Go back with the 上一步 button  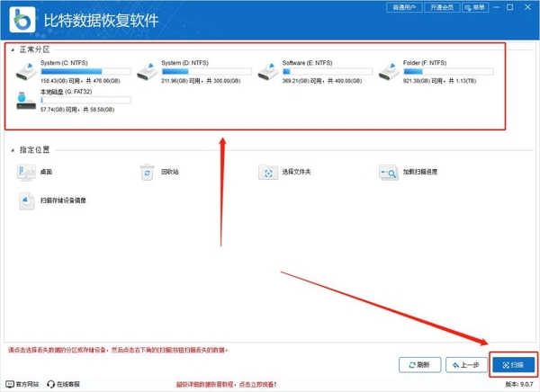(x=466, y=365)
